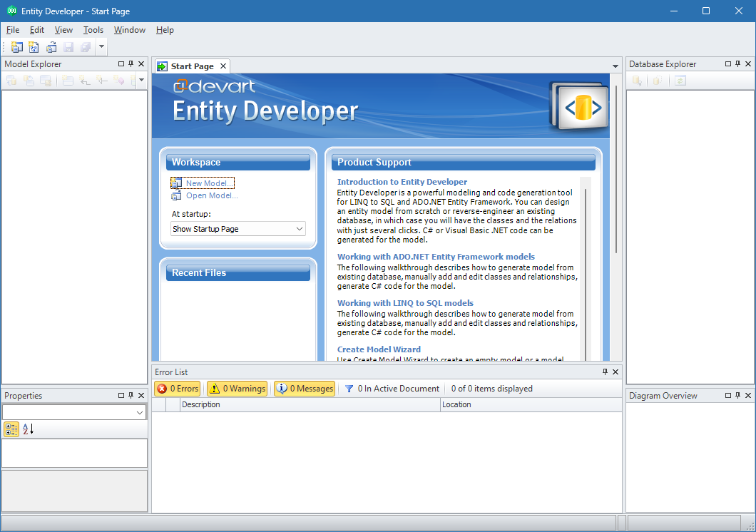Select the Start Page tab
The width and height of the screenshot is (756, 532).
point(192,66)
